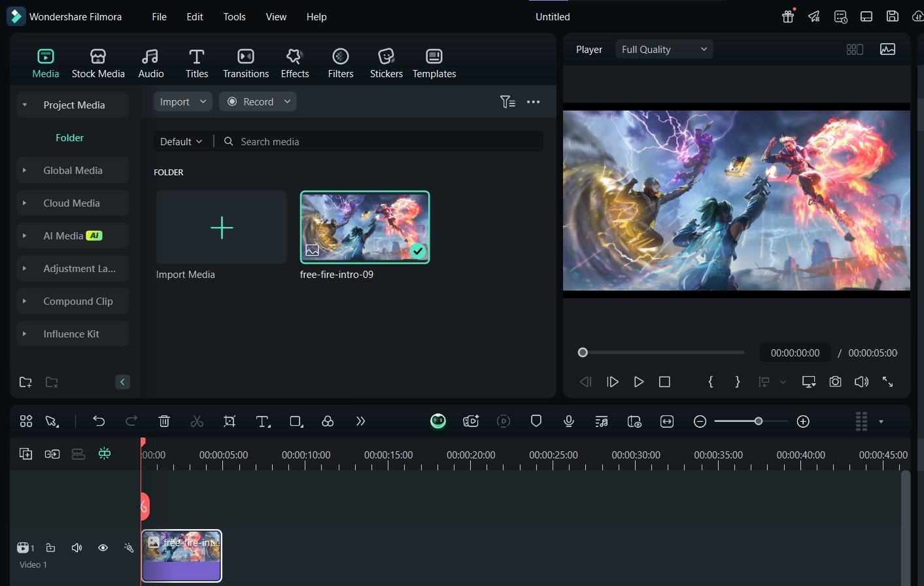Viewport: 924px width, 586px height.
Task: Undo the last action
Action: pos(99,421)
